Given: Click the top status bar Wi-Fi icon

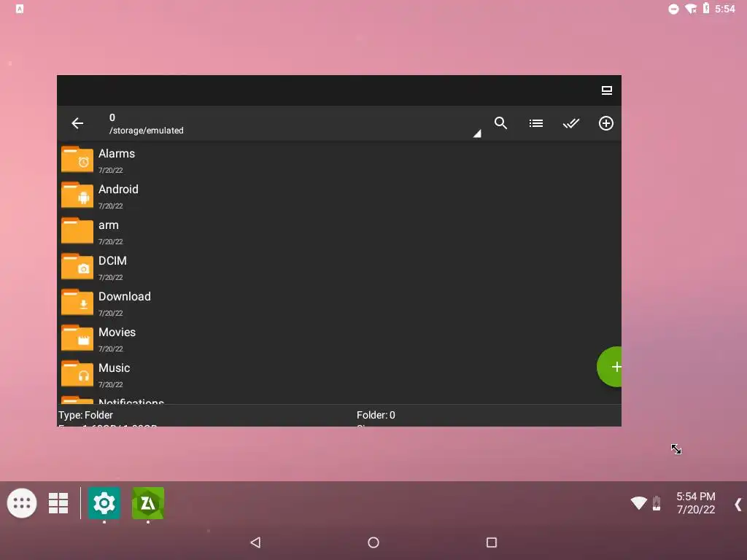Looking at the screenshot, I should tap(690, 9).
